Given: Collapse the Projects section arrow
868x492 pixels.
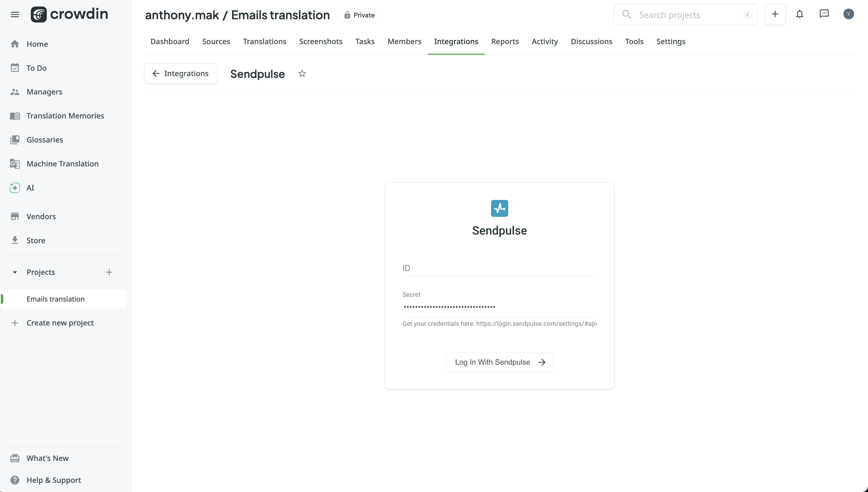Looking at the screenshot, I should click(15, 272).
